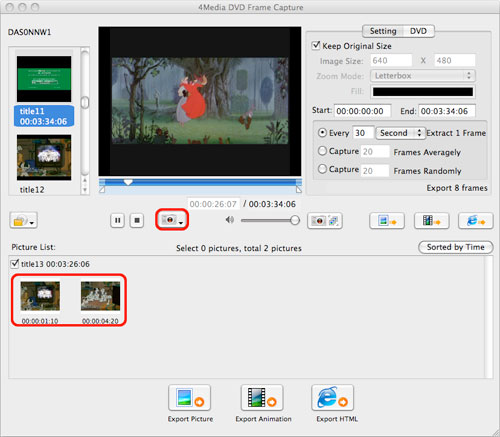This screenshot has height=437, width=500.
Task: Toggle the title13 00:03:26:06 checkbox
Action: [x=14, y=264]
